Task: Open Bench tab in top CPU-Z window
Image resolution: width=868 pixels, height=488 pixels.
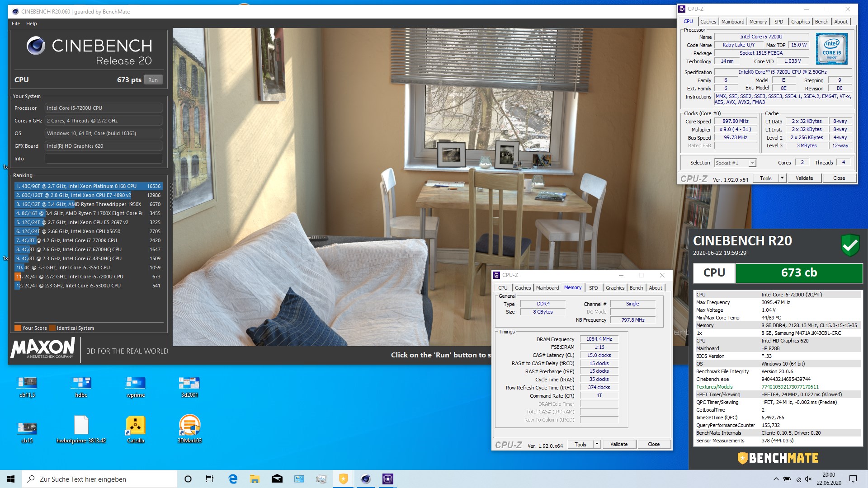Action: point(821,22)
